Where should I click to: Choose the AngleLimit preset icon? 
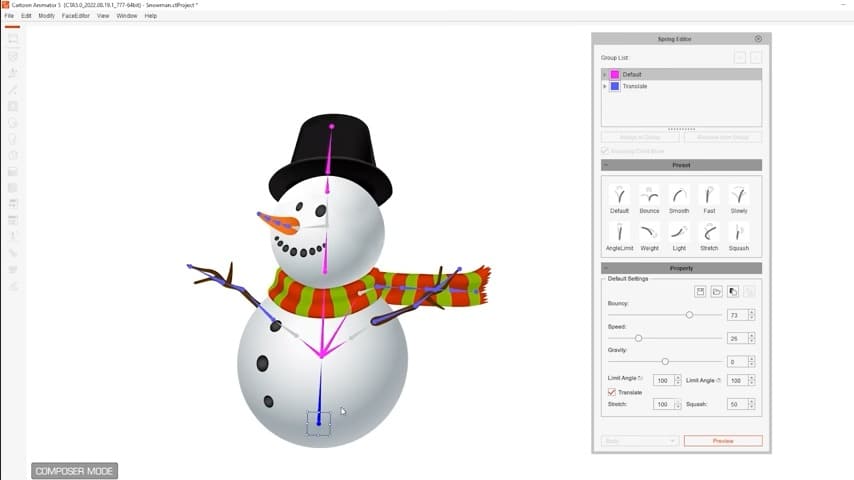tap(619, 232)
